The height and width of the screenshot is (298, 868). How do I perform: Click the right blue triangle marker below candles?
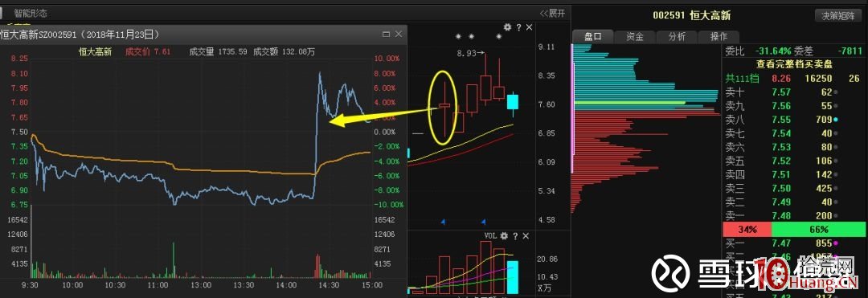pos(483,222)
